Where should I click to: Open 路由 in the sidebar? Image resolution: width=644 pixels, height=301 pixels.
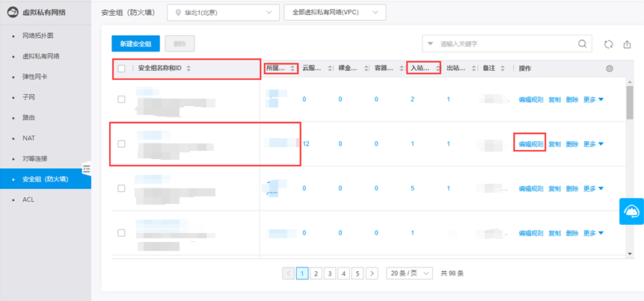point(28,118)
